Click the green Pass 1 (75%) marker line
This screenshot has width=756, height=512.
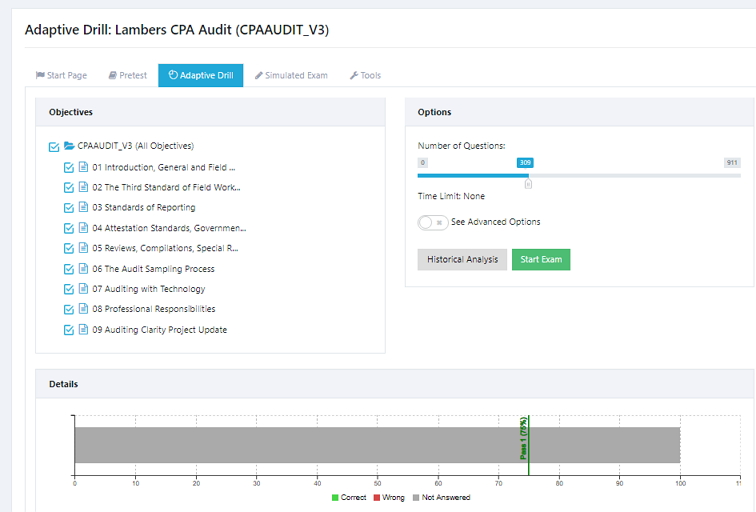coord(528,445)
